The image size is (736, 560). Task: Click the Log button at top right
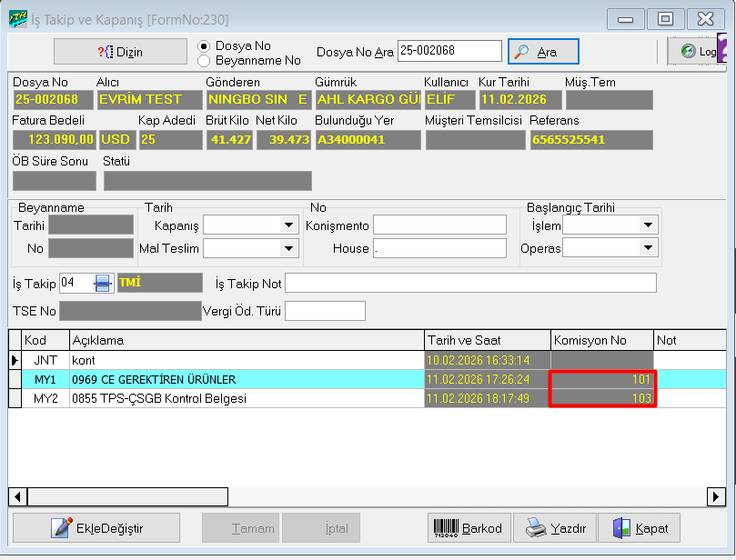click(x=699, y=52)
